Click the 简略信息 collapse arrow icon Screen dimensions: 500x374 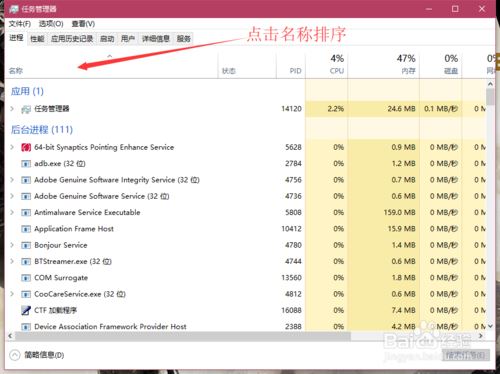click(x=15, y=355)
